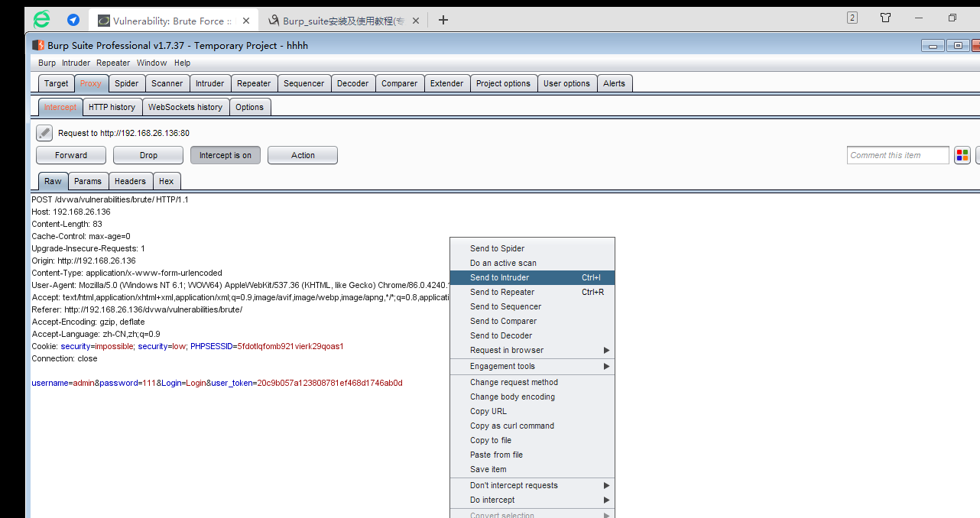Image resolution: width=980 pixels, height=518 pixels.
Task: Open the Burp menu in menu bar
Action: pos(47,63)
